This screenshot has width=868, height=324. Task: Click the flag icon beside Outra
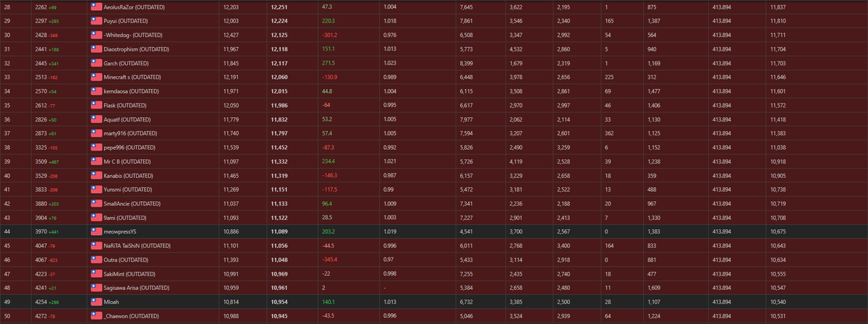point(96,260)
